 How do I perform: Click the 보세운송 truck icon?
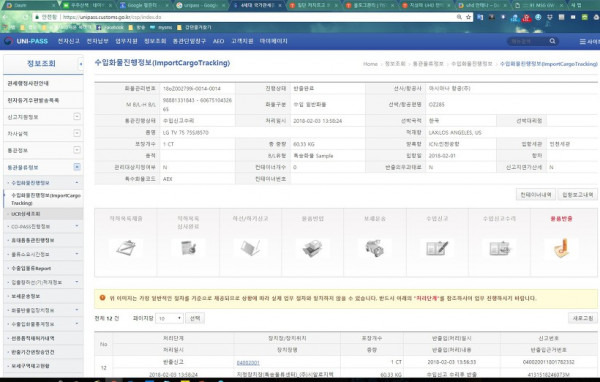[x=374, y=248]
